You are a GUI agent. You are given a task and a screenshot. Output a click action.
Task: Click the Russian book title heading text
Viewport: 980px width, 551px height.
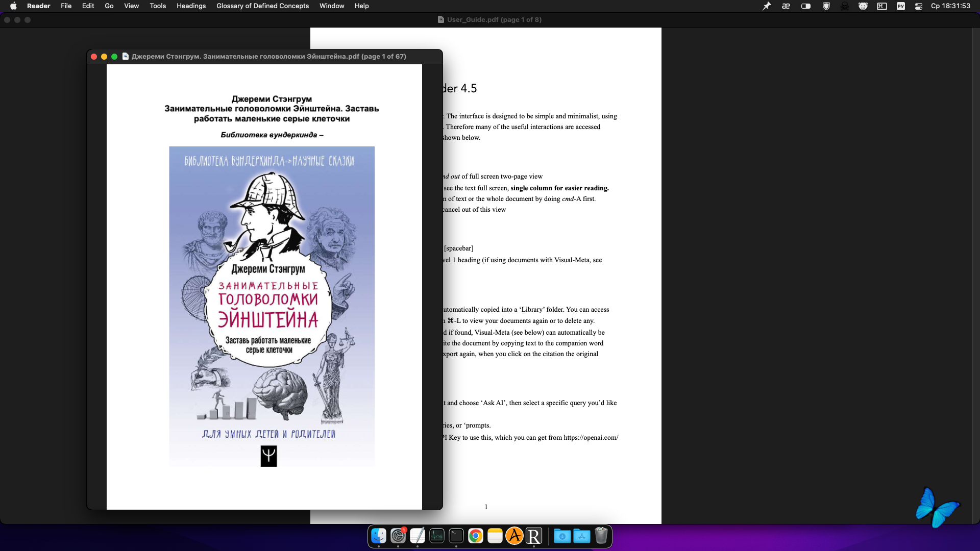272,109
